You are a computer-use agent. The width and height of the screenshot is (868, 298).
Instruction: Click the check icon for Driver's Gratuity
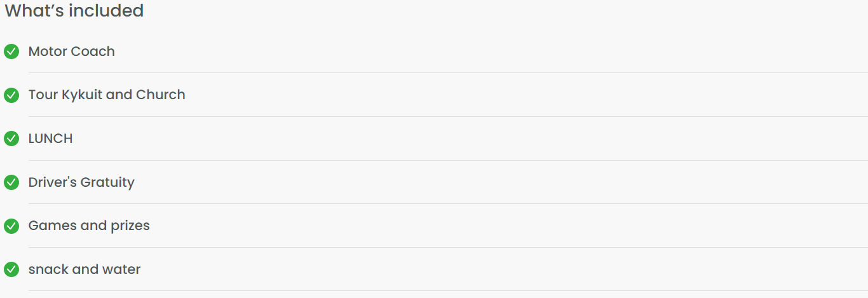pos(11,182)
